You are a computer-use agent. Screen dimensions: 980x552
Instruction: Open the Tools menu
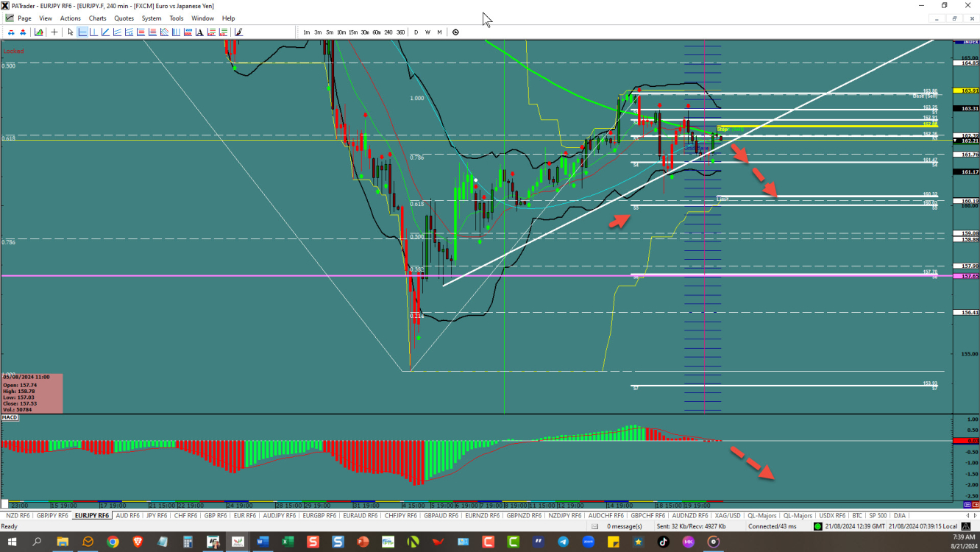tap(177, 18)
